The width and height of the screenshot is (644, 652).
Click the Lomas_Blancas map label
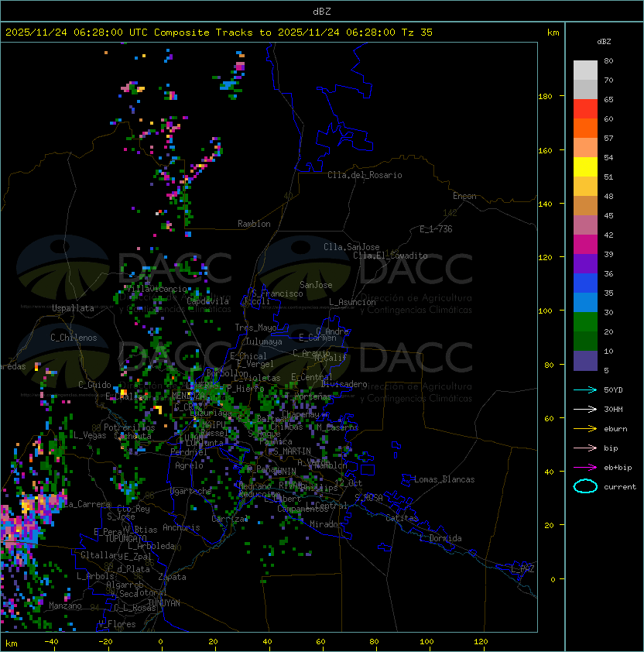(x=444, y=479)
